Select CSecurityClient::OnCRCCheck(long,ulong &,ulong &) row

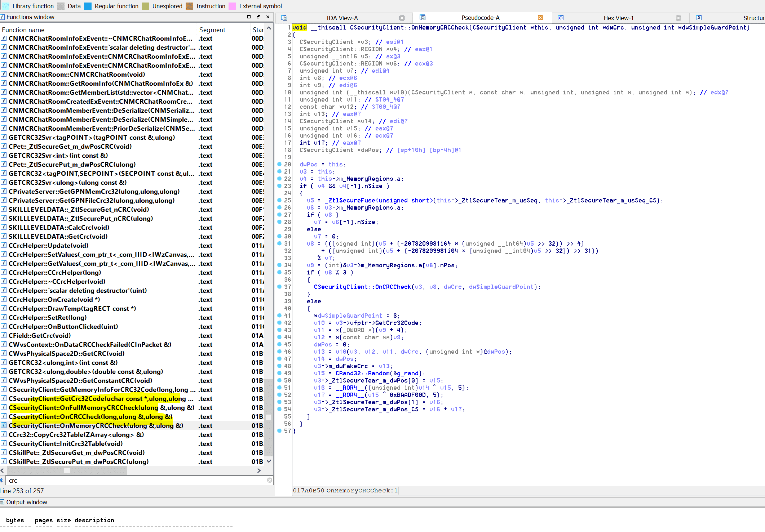click(132, 416)
